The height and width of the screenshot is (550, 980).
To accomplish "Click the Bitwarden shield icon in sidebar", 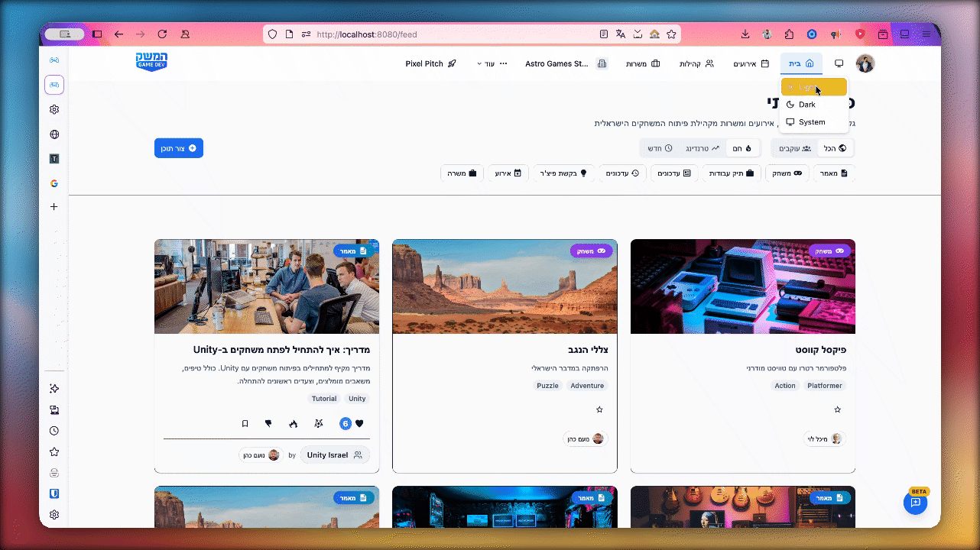I will [54, 493].
